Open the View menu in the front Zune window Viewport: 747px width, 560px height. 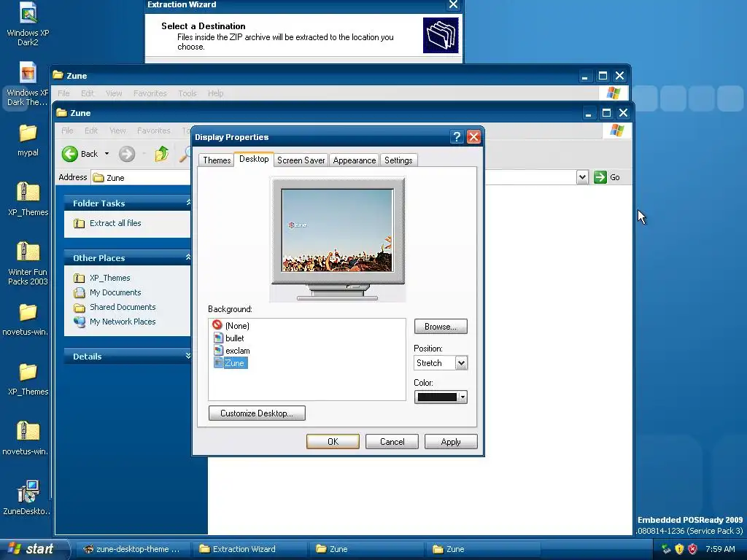(117, 131)
